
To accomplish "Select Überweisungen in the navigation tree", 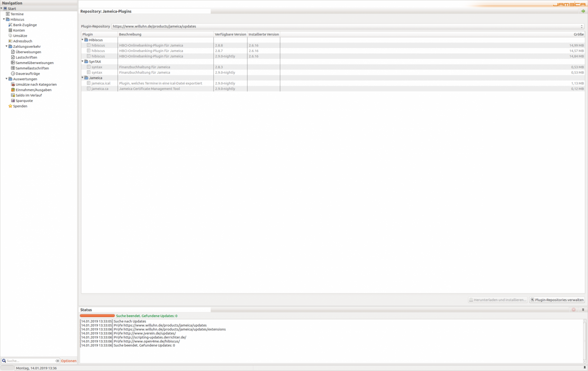I will 28,52.
